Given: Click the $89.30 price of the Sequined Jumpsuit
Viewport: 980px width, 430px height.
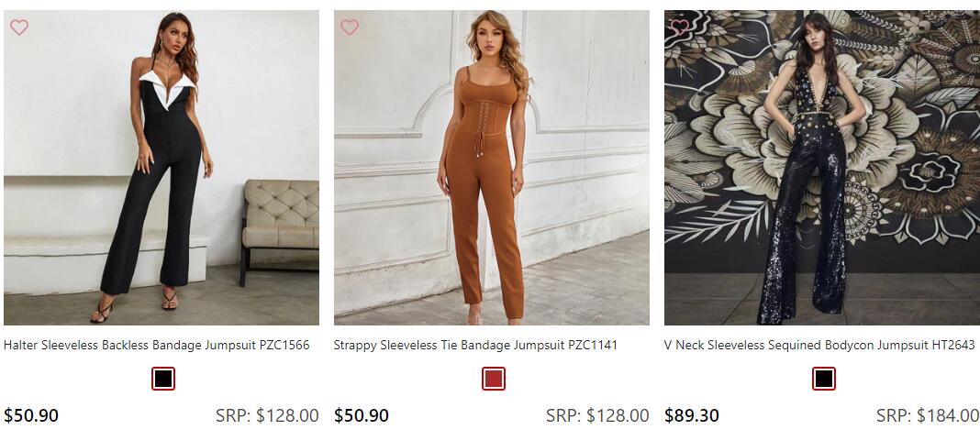Looking at the screenshot, I should pos(692,415).
